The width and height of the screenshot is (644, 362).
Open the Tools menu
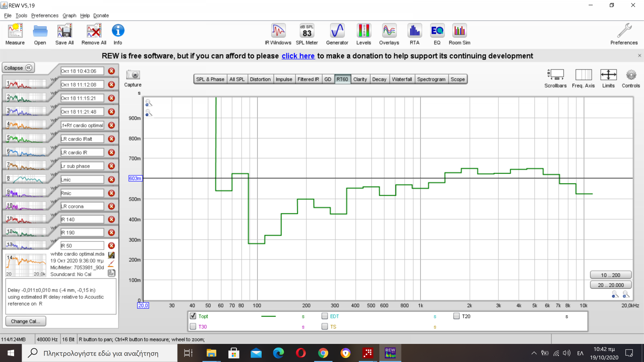[21, 15]
